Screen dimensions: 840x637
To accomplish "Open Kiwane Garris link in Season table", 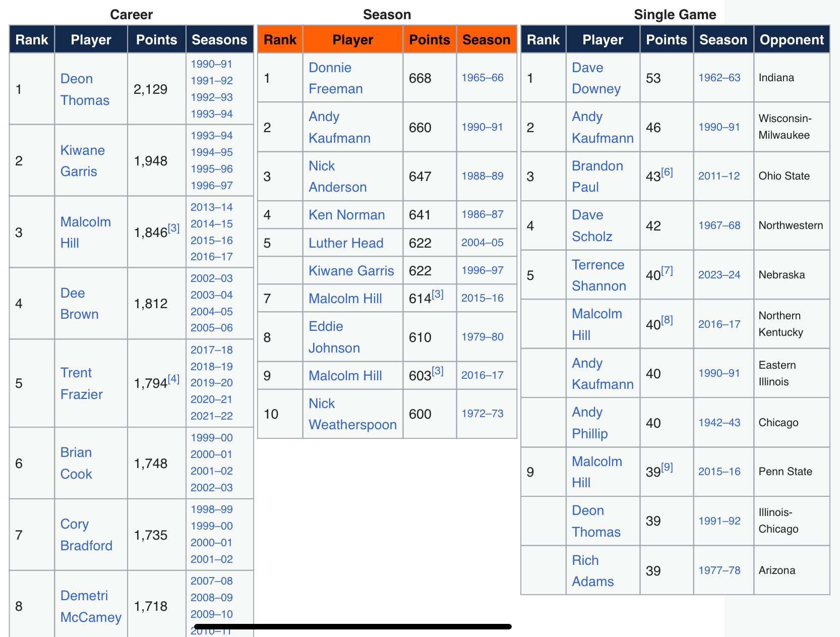I will coord(351,271).
